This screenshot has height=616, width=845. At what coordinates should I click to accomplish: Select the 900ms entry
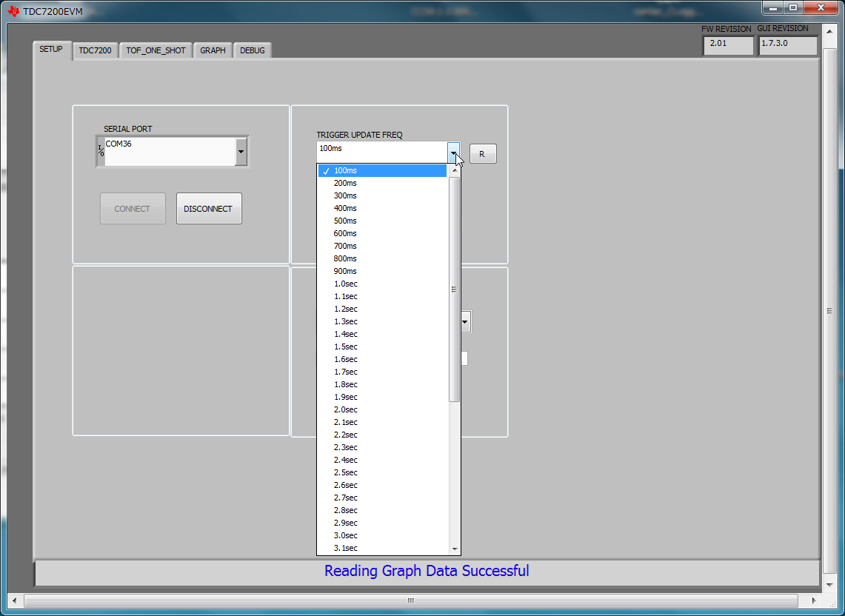coord(383,271)
